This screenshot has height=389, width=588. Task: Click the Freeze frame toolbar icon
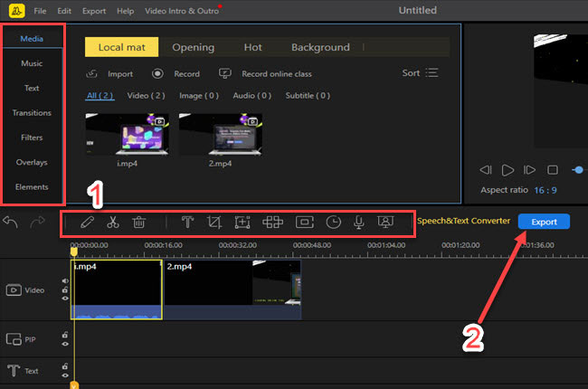pyautogui.click(x=305, y=222)
